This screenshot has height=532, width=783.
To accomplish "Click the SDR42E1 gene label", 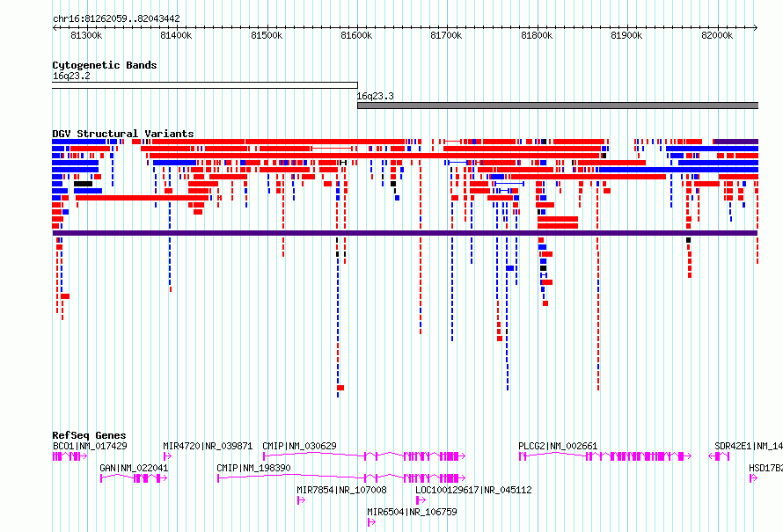I will (x=749, y=446).
